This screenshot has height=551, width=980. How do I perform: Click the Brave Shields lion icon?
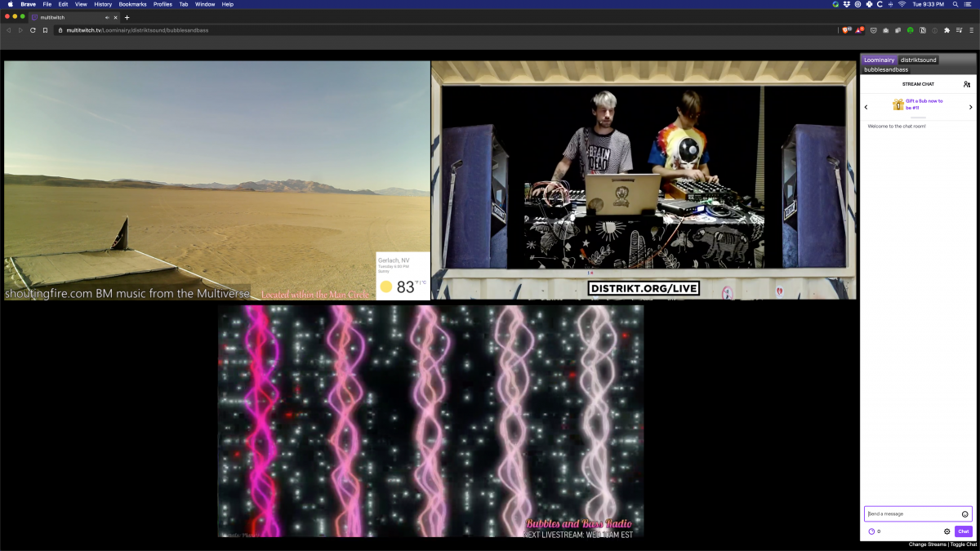click(x=845, y=30)
